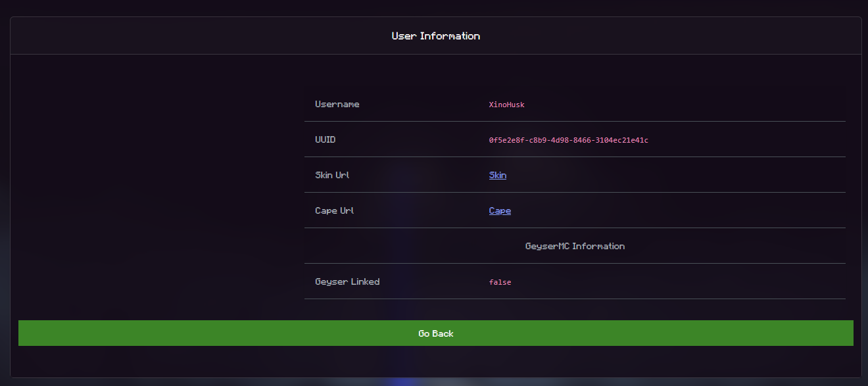Click the false value for Geyser Linked

tap(500, 282)
